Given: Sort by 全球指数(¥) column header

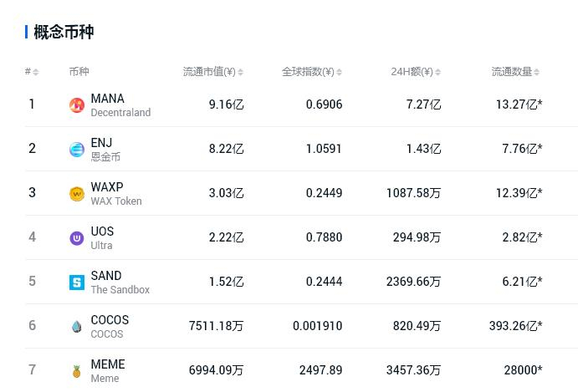Looking at the screenshot, I should 311,72.
